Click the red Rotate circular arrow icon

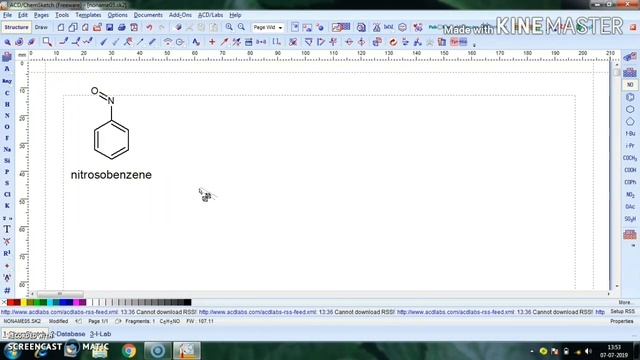coord(393,42)
